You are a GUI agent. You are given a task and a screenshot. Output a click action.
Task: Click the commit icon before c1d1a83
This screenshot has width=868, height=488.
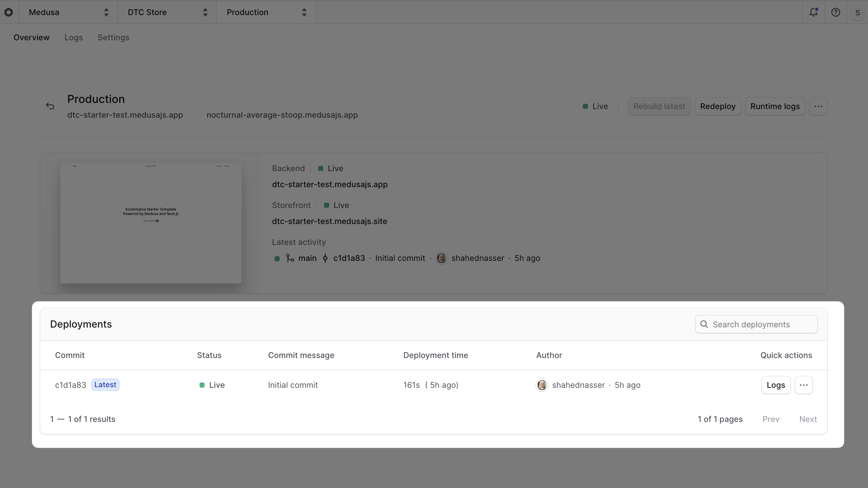(x=325, y=258)
